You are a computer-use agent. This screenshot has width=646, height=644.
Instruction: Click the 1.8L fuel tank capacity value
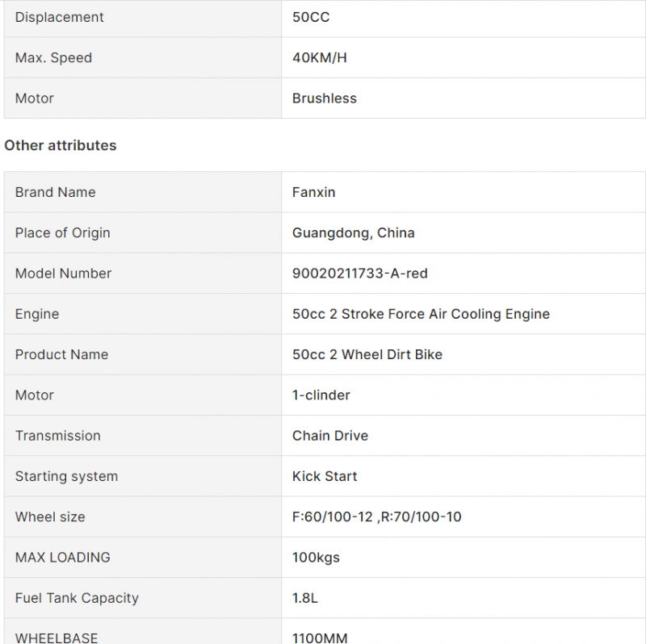tap(305, 598)
